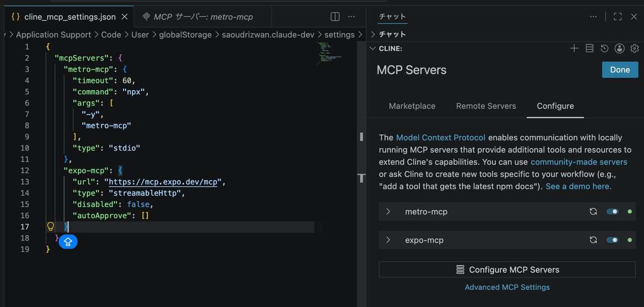
Task: Click the MCP Servers heading
Action: point(412,70)
